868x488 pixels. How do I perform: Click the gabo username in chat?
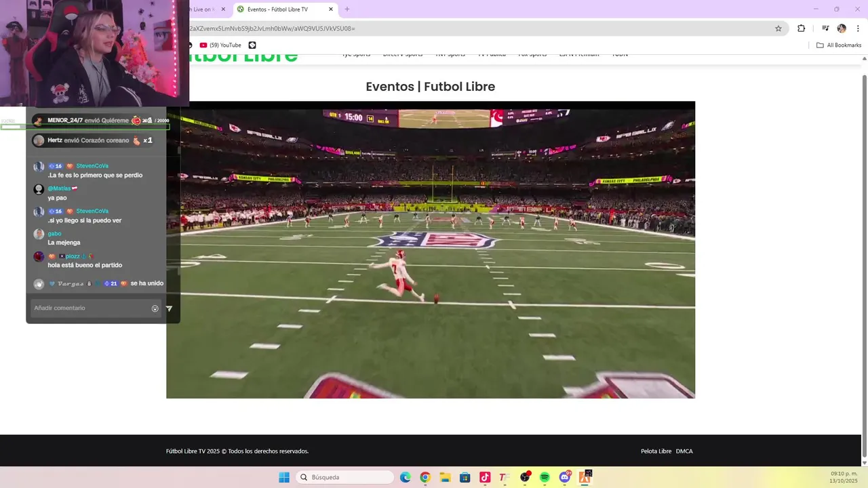54,234
